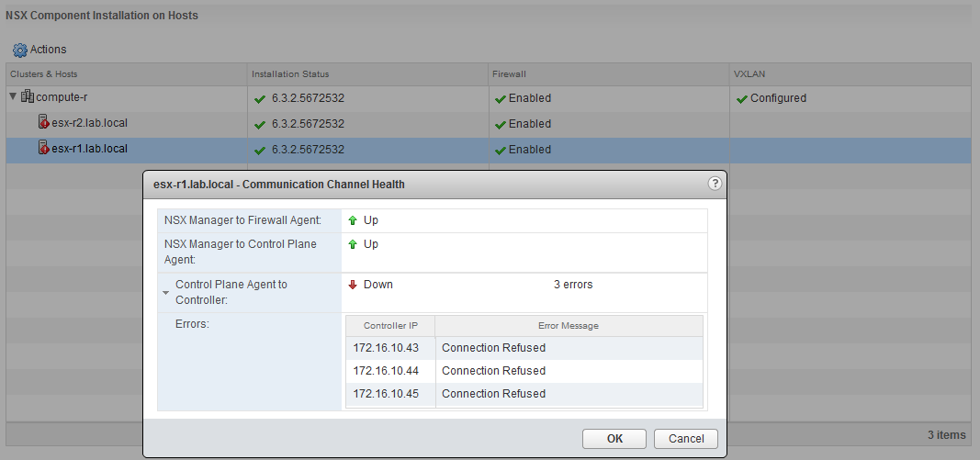The height and width of the screenshot is (460, 980).
Task: Click the red Down arrow status icon
Action: point(353,285)
